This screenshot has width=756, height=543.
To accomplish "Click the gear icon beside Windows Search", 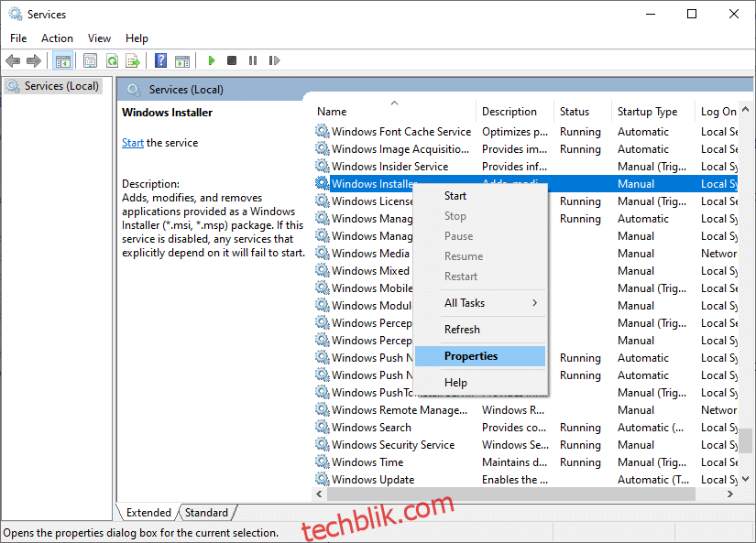I will (322, 427).
